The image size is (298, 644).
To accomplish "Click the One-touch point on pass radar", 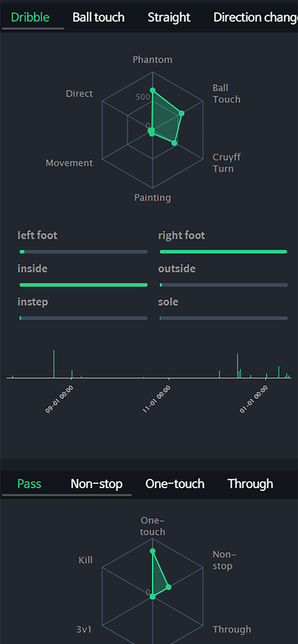I will (153, 551).
